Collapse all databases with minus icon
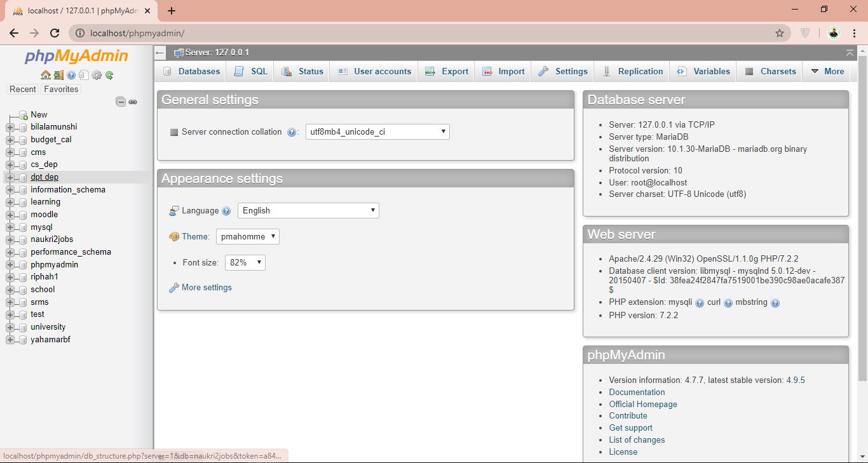This screenshot has height=463, width=868. pyautogui.click(x=120, y=102)
